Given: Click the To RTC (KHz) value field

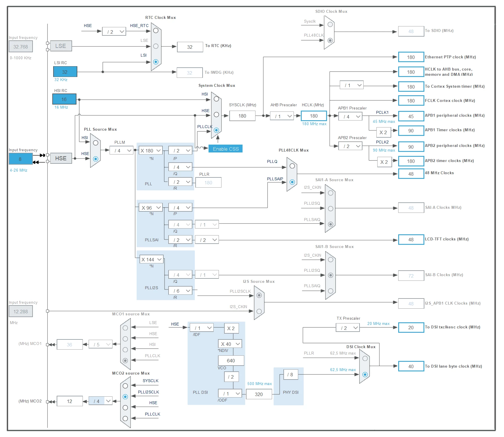Looking at the screenshot, I should [190, 47].
